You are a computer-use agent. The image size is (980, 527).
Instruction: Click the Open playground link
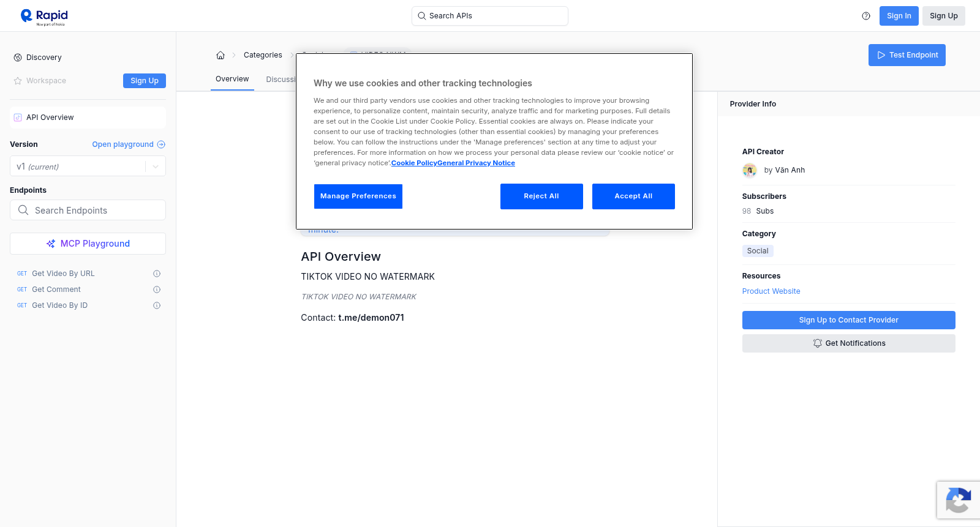(129, 144)
